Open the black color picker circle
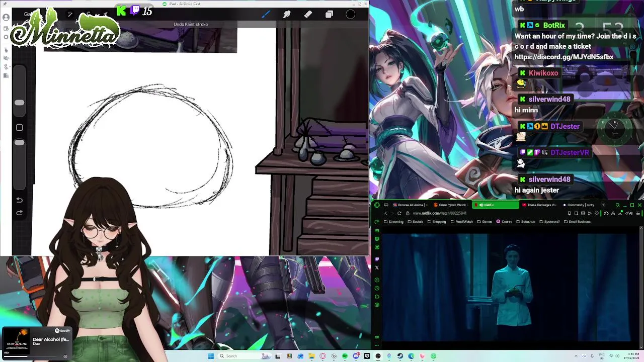Image resolution: width=644 pixels, height=362 pixels. point(351,14)
